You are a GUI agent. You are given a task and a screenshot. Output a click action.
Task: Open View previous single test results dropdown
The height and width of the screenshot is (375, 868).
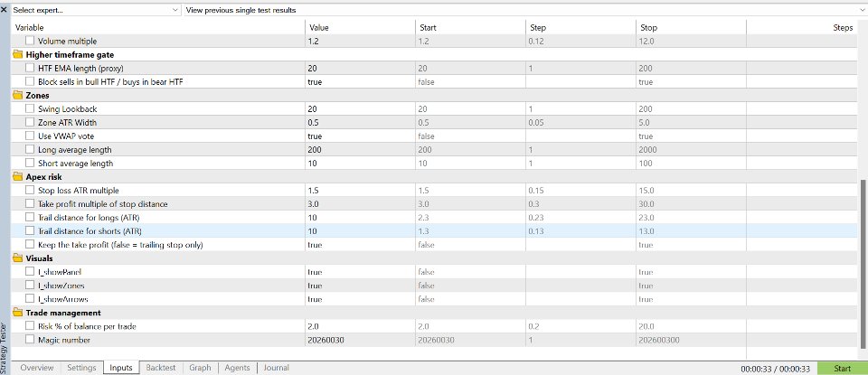(x=524, y=10)
